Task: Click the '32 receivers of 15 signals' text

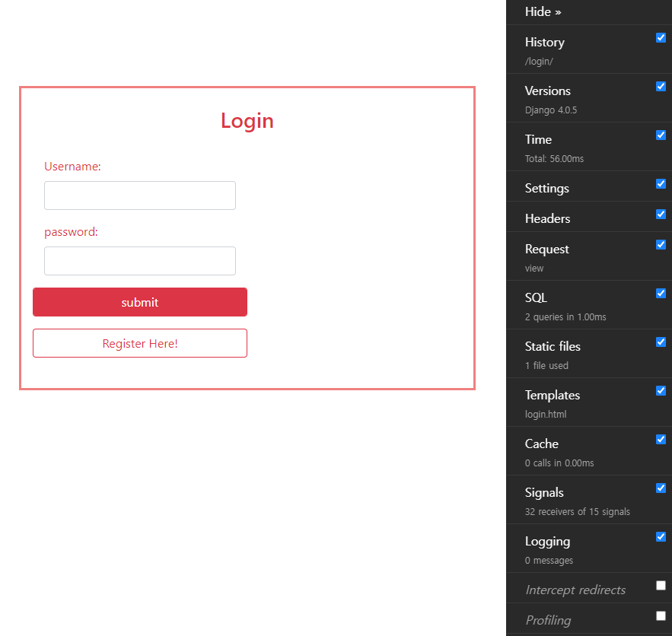Action: click(x=578, y=512)
